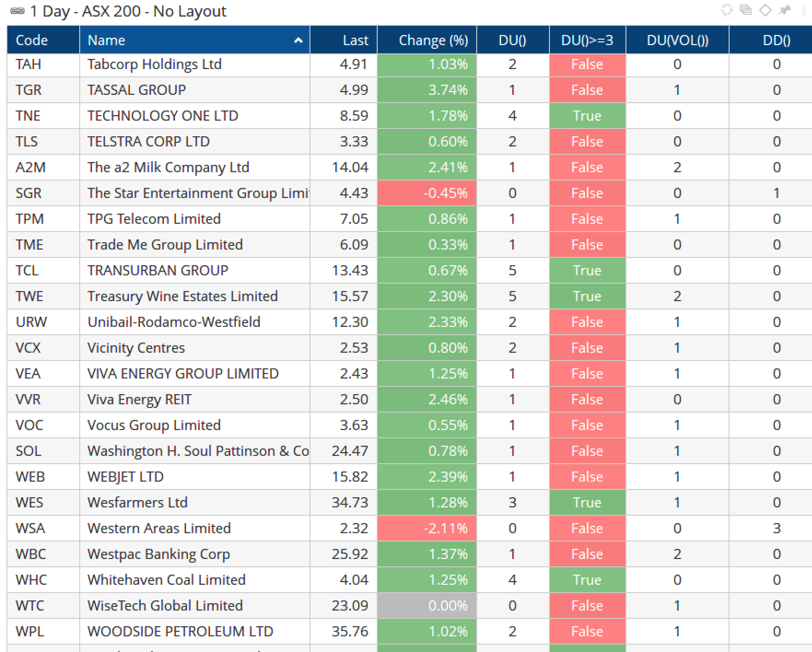Click the cascading windows icon
Viewport: 812px width, 652px height.
pyautogui.click(x=746, y=10)
